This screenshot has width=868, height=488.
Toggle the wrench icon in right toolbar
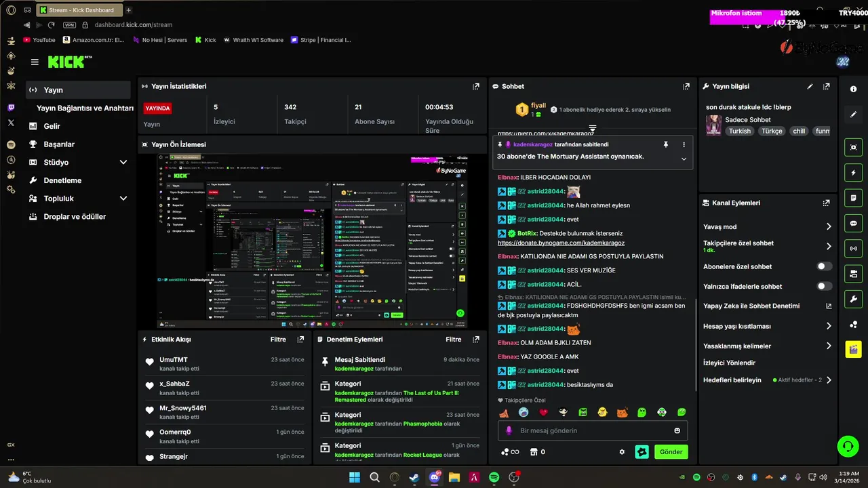853,299
